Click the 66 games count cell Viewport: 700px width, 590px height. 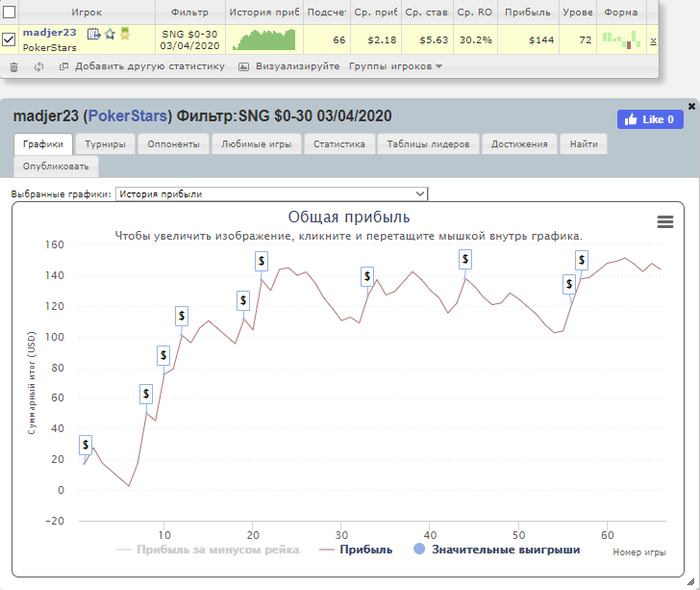coord(327,40)
